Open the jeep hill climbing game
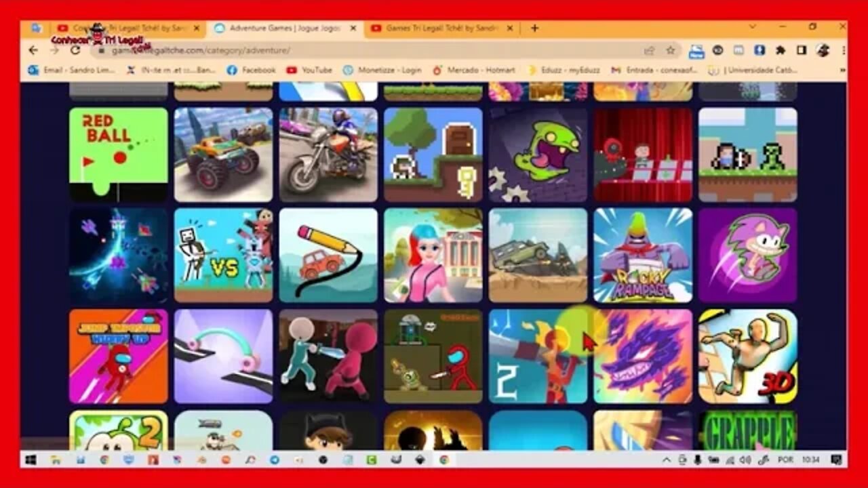This screenshot has width=868, height=488. [x=538, y=255]
